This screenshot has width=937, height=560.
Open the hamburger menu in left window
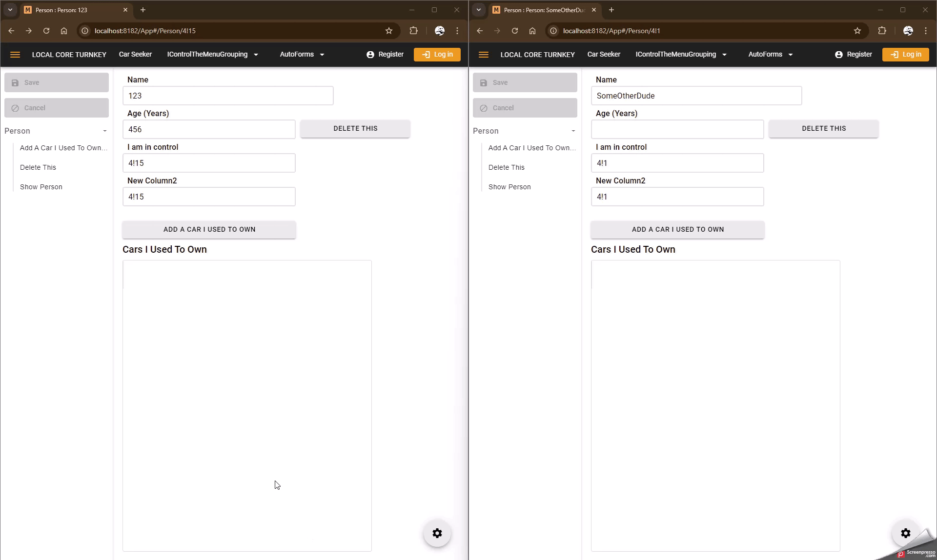tap(15, 55)
